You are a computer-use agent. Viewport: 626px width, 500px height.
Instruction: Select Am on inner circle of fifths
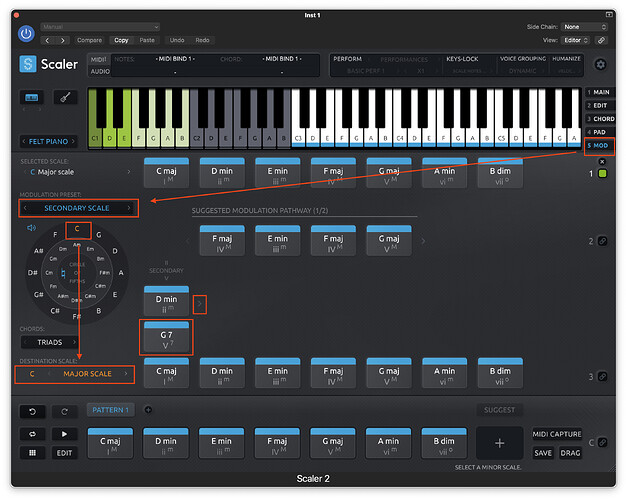click(x=77, y=244)
